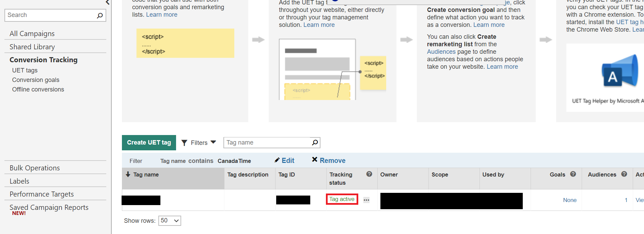
Task: Sort by Tag name arrow icon
Action: pos(128,174)
